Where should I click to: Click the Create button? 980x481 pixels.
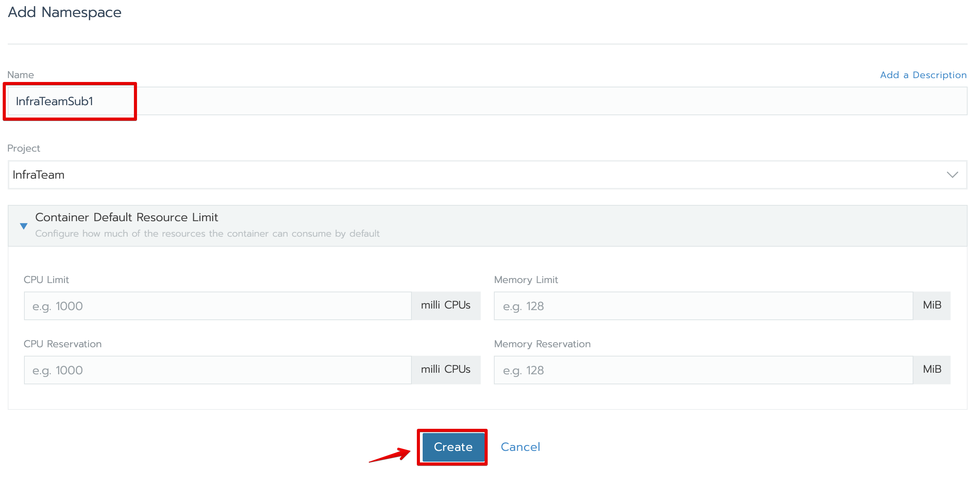(453, 447)
